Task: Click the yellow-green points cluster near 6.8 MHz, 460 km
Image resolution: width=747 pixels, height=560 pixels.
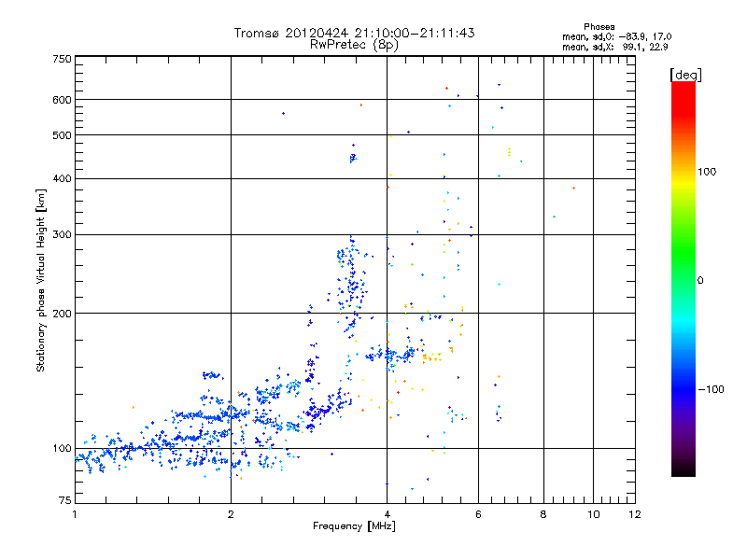Action: click(x=509, y=152)
